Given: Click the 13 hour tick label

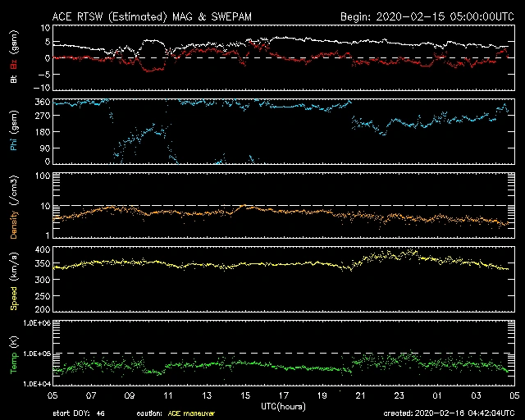Looking at the screenshot, I should (207, 395).
